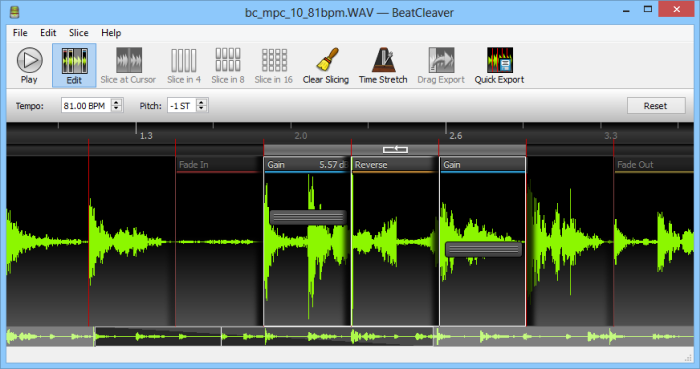The image size is (700, 369).
Task: Click the Pitch: label
Action: click(150, 106)
